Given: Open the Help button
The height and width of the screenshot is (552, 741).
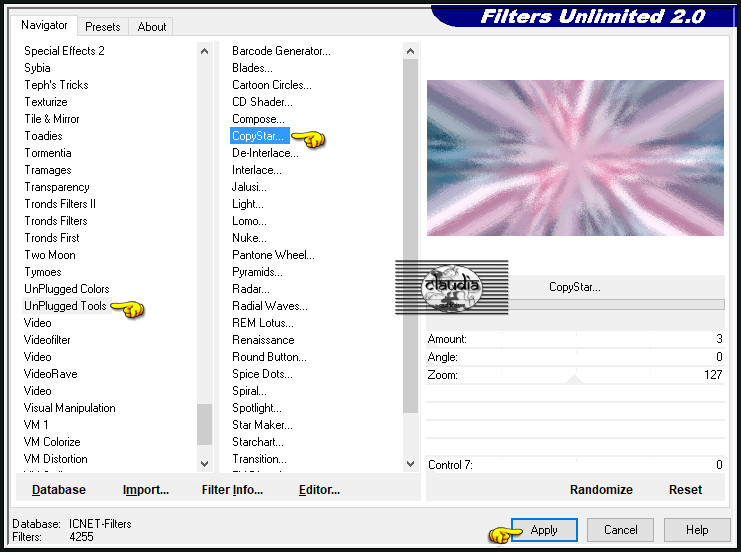Looking at the screenshot, I should coord(697,530).
